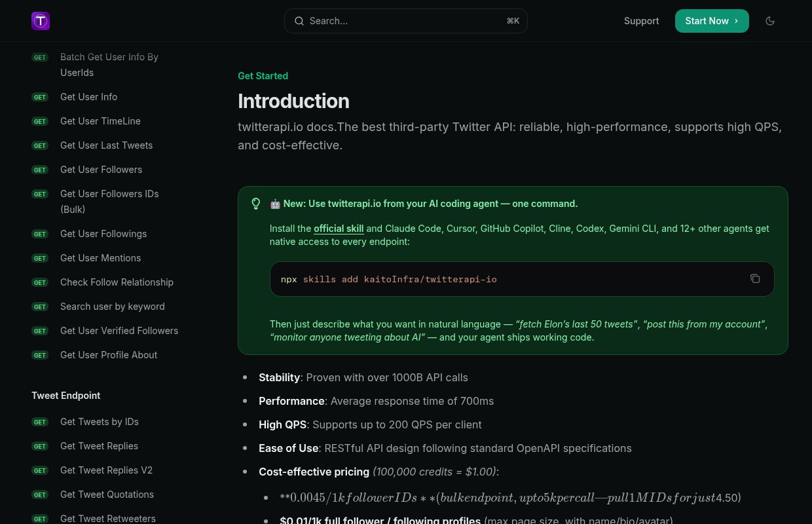Viewport: 812px width, 524px height.
Task: Open Get User TimeLine endpoint
Action: pos(100,121)
